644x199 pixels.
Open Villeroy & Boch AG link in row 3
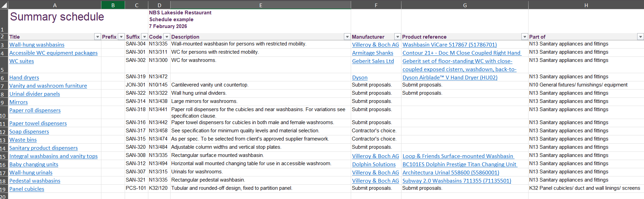point(375,45)
